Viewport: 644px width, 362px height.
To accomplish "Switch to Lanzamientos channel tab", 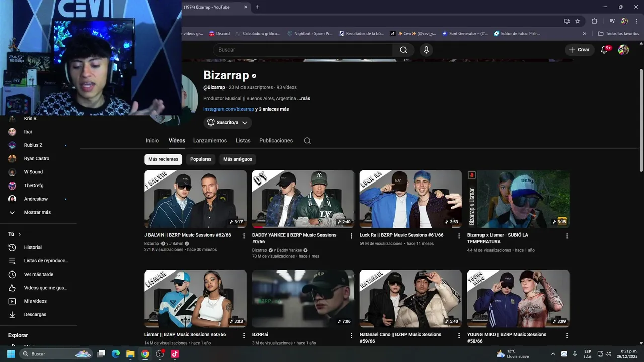I will pyautogui.click(x=210, y=141).
